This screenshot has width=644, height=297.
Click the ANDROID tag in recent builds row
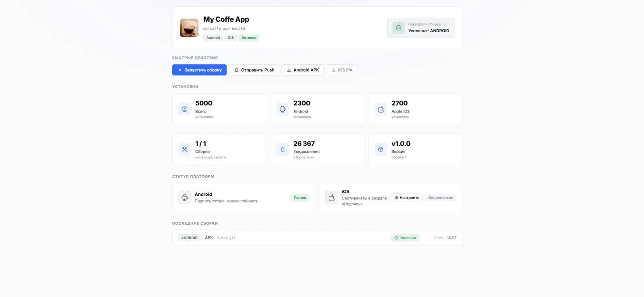click(x=189, y=238)
